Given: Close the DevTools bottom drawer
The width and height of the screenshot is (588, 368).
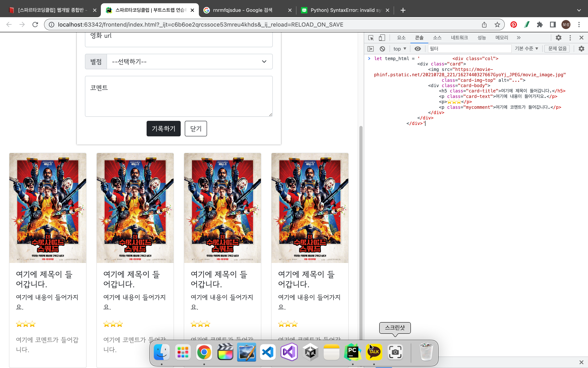Looking at the screenshot, I should pos(581,362).
